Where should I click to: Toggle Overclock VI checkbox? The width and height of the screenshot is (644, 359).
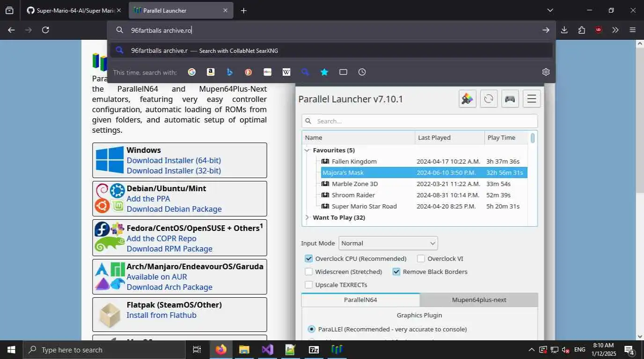click(x=421, y=258)
